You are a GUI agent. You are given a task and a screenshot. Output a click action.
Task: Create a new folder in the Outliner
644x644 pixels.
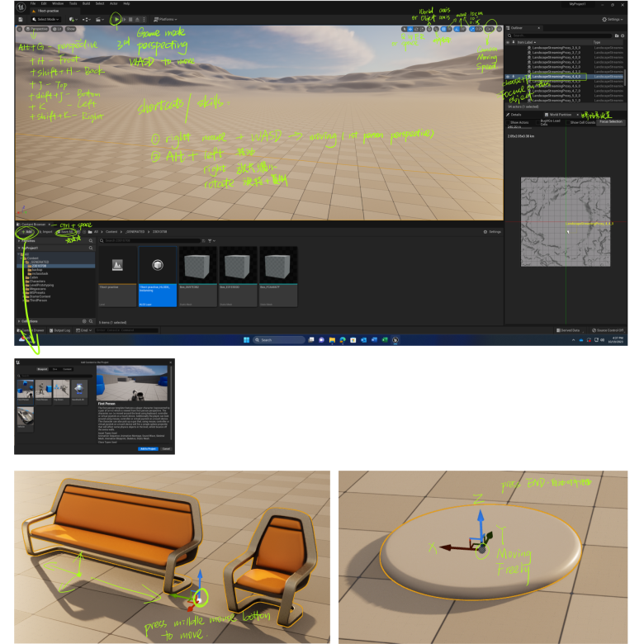617,36
